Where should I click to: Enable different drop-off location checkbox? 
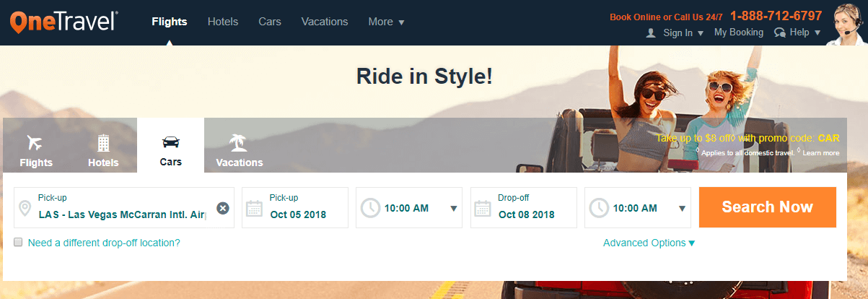(x=18, y=243)
